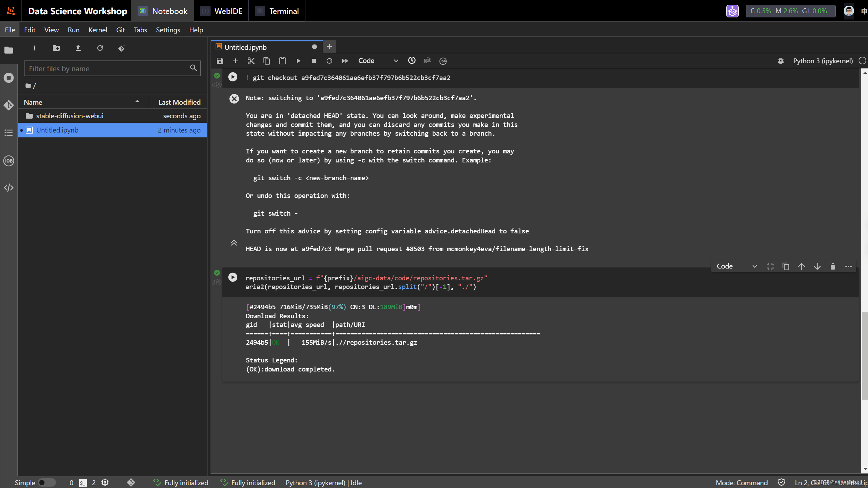Open the Code cell type dropdown

click(x=378, y=60)
